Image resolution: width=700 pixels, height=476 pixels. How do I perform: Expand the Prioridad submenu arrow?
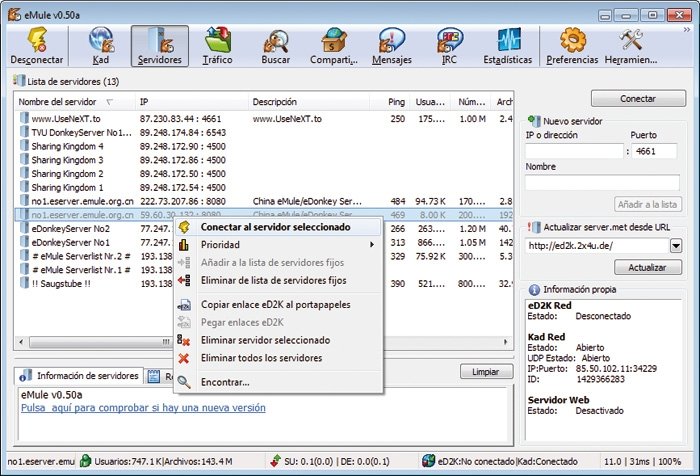coord(371,245)
